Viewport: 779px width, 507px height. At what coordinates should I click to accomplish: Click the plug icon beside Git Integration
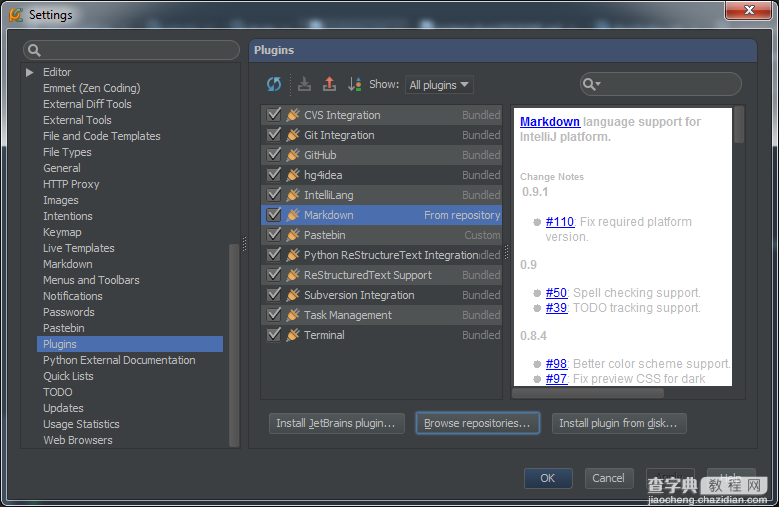pos(293,135)
